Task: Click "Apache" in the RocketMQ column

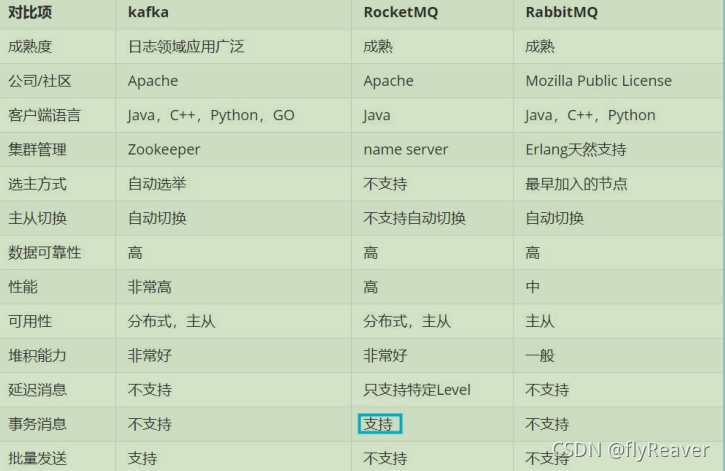Action: (x=388, y=81)
